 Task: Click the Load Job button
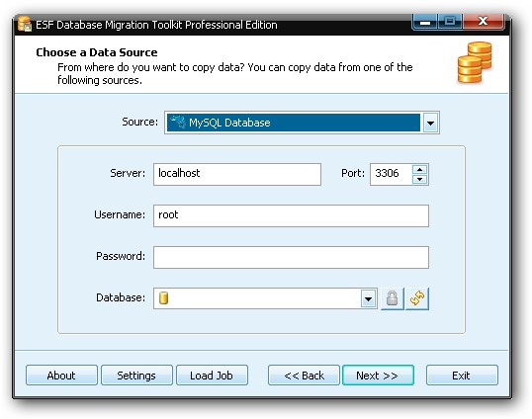tap(212, 376)
